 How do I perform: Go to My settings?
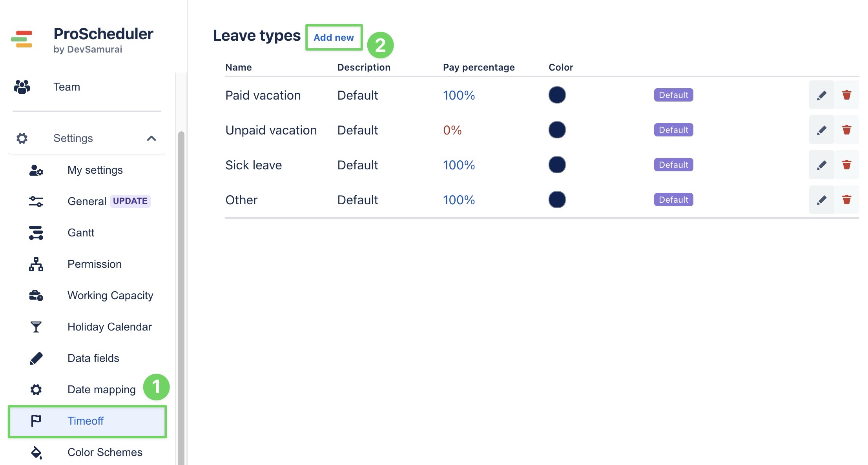pos(95,170)
